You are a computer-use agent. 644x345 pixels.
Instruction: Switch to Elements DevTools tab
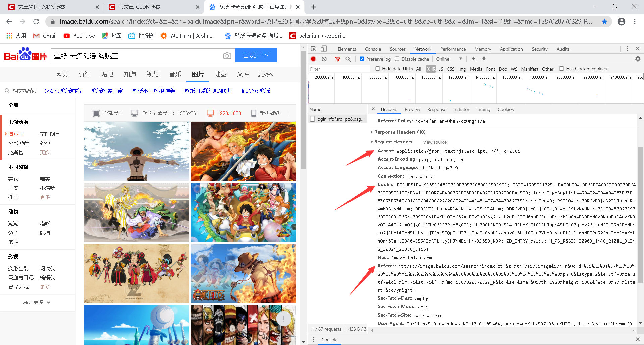tap(346, 49)
